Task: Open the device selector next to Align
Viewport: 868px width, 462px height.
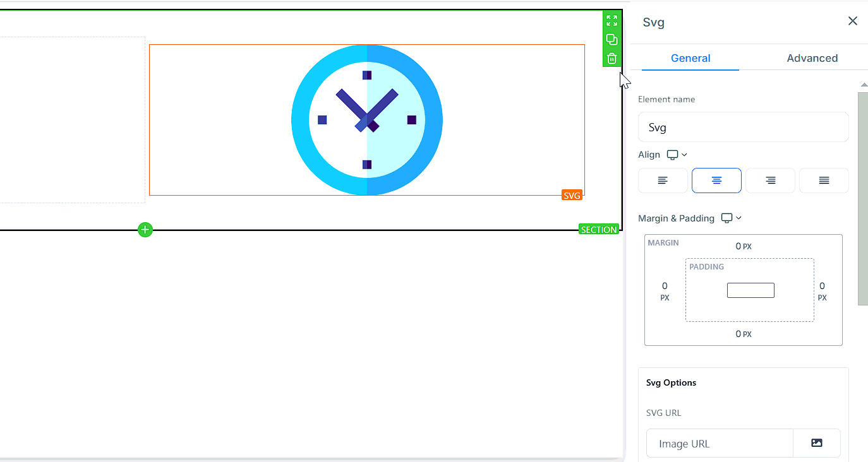Action: pyautogui.click(x=677, y=155)
